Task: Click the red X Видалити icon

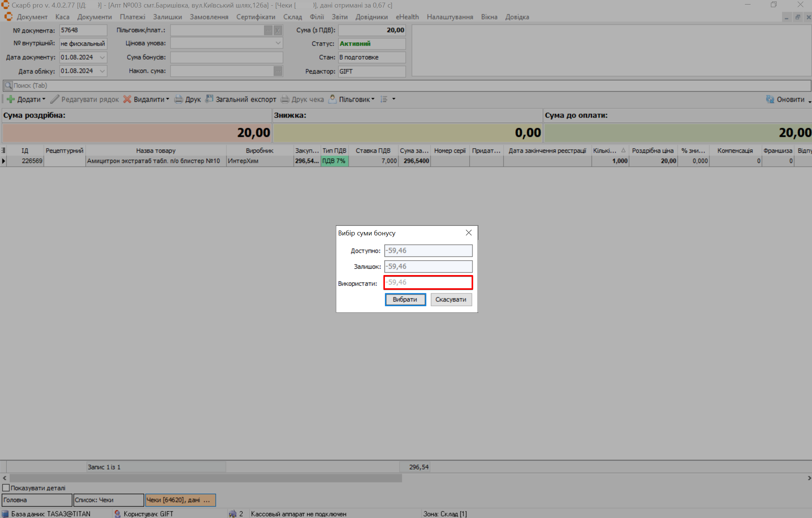Action: point(127,99)
